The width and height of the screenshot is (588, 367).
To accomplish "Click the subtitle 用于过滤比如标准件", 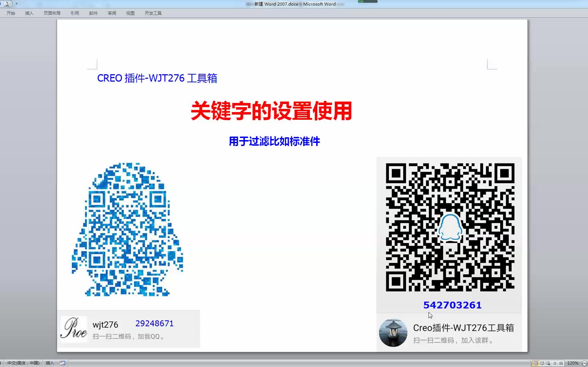I will [x=274, y=141].
